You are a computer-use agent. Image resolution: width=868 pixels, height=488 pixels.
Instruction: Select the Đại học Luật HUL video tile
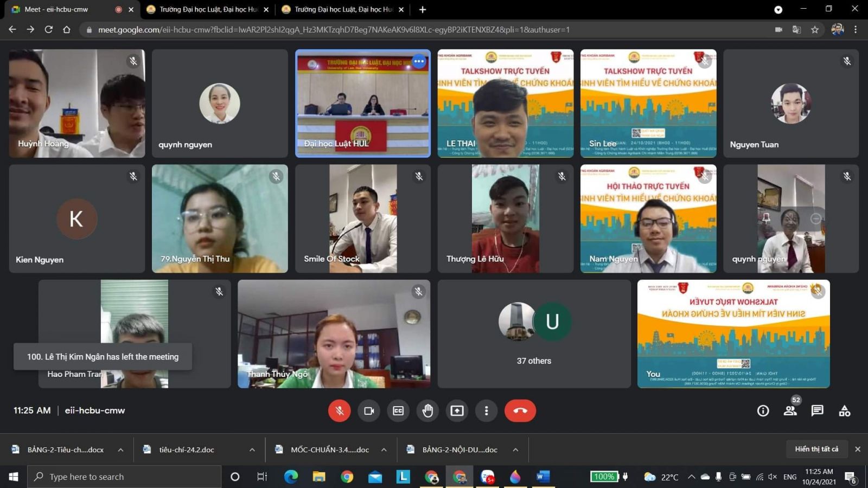point(362,104)
